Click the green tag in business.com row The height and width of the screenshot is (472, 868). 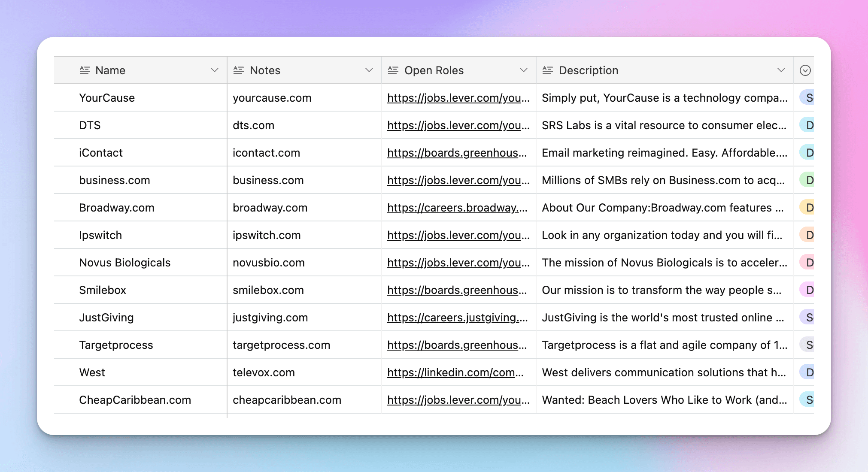(807, 180)
